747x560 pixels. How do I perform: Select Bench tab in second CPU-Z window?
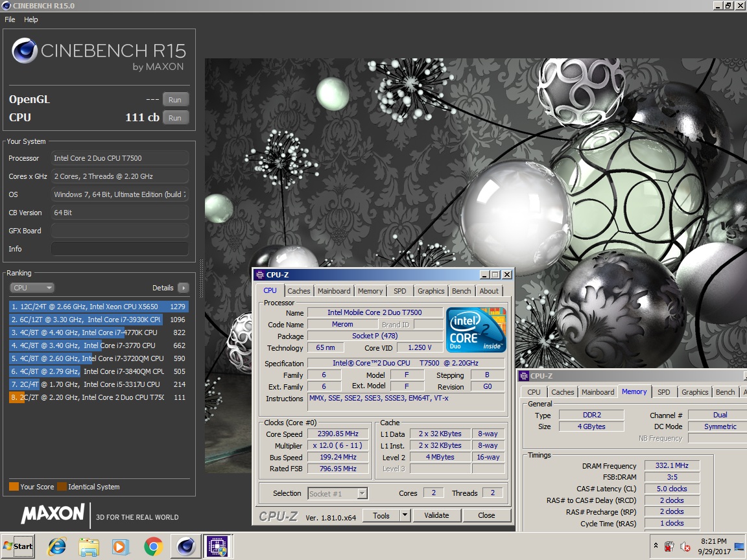pyautogui.click(x=725, y=392)
